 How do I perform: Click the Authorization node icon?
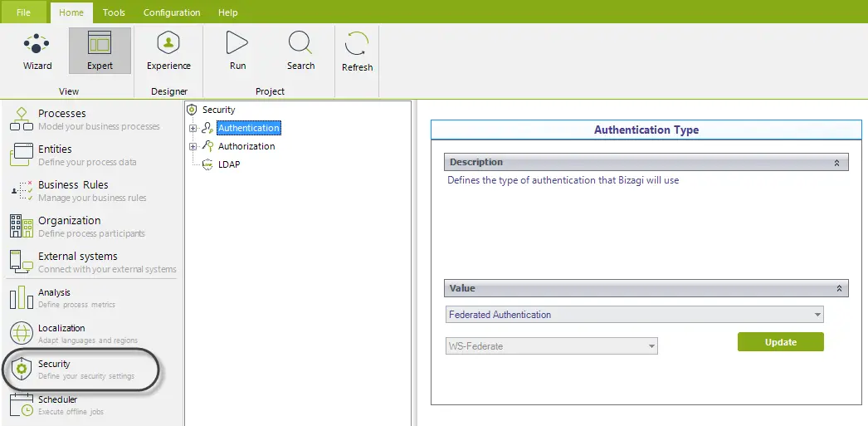207,146
